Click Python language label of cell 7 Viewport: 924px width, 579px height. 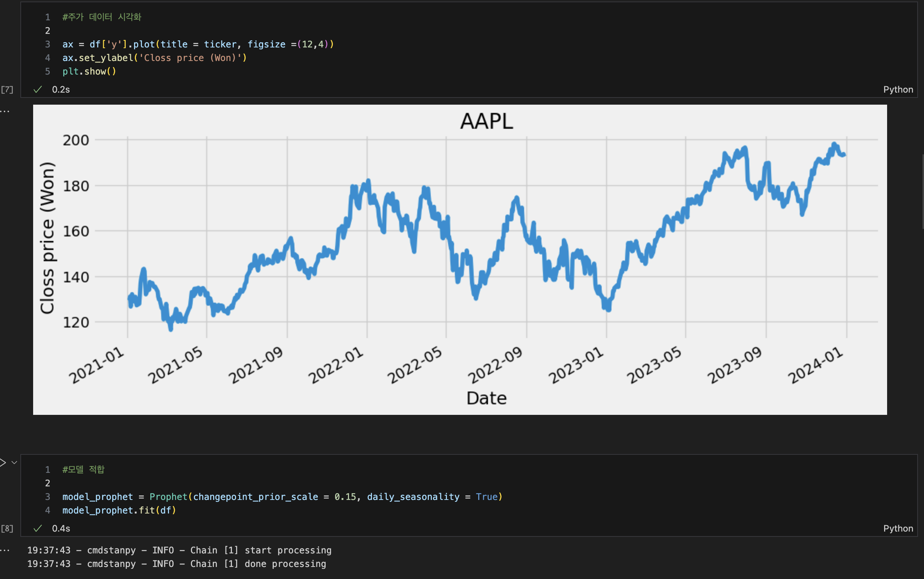pos(898,90)
